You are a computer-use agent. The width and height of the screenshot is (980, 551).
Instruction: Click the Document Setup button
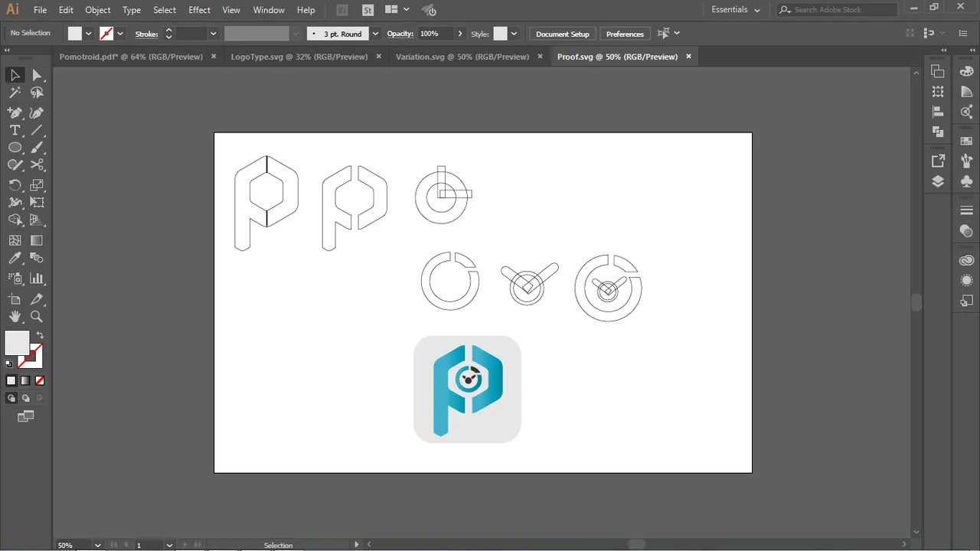pyautogui.click(x=563, y=34)
